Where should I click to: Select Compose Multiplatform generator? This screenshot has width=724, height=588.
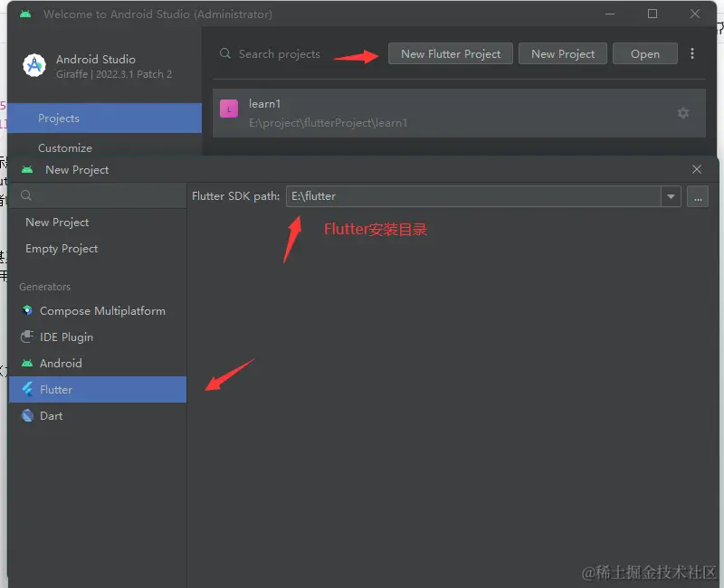pyautogui.click(x=98, y=310)
